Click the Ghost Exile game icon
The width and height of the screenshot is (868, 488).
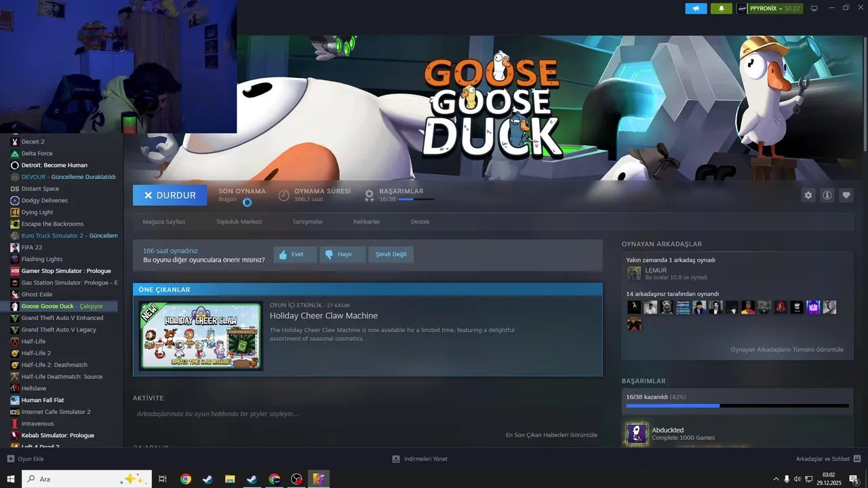click(15, 294)
